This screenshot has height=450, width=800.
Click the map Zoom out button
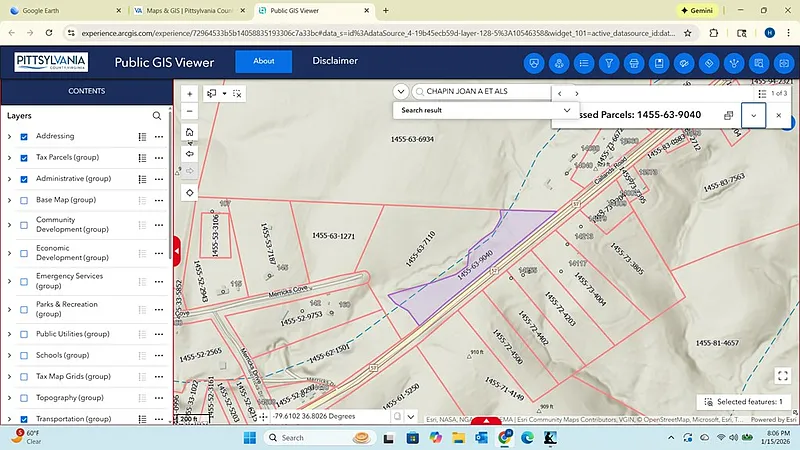click(x=189, y=110)
